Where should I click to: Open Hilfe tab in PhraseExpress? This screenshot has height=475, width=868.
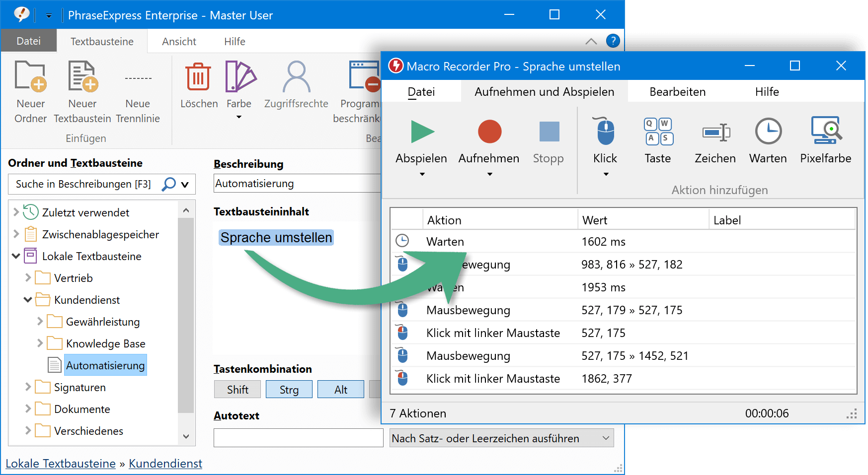235,42
